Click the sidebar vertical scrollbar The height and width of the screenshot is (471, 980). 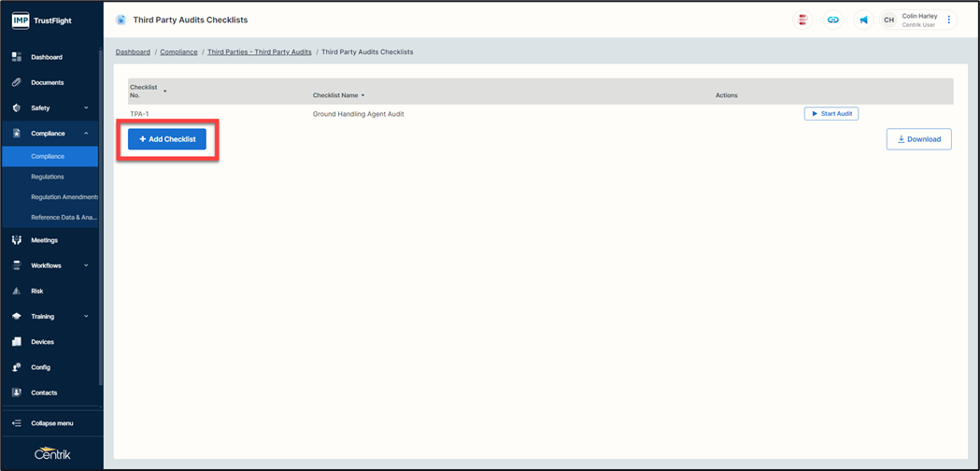(x=101, y=216)
